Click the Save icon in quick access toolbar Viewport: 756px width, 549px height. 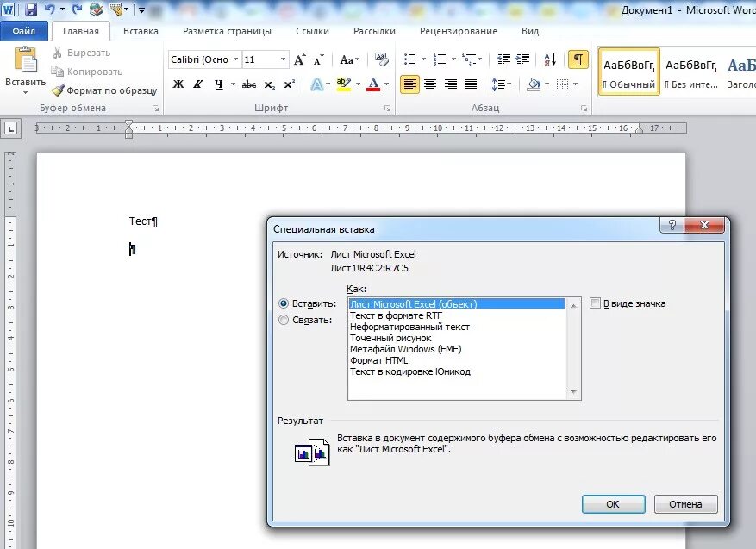[x=30, y=9]
